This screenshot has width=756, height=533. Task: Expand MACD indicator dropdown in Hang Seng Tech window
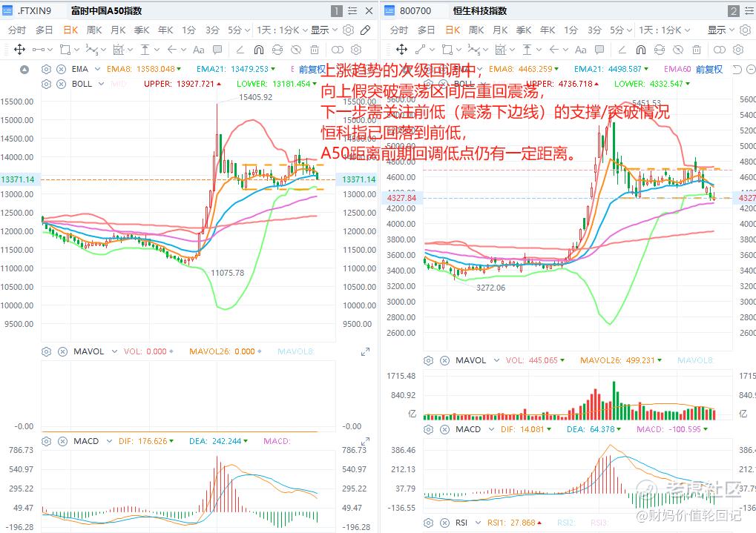point(491,429)
